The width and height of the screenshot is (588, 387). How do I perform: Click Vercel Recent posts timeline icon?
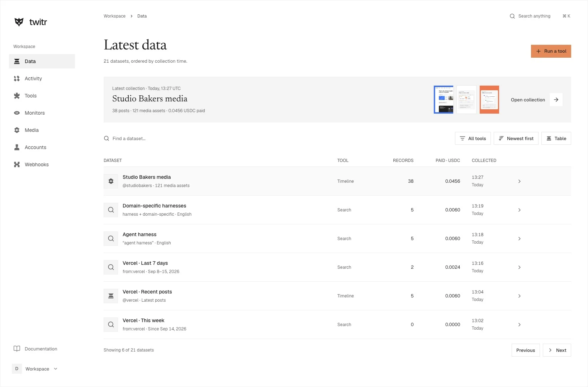click(111, 296)
